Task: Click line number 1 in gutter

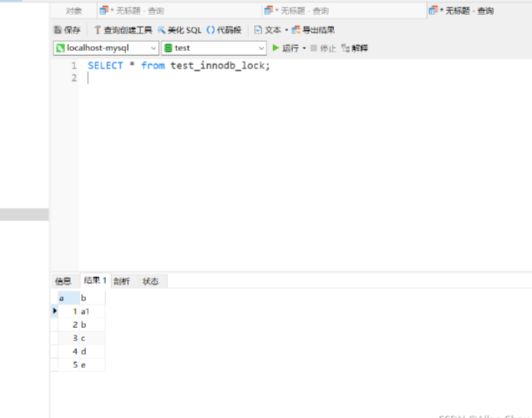Action: pos(74,65)
